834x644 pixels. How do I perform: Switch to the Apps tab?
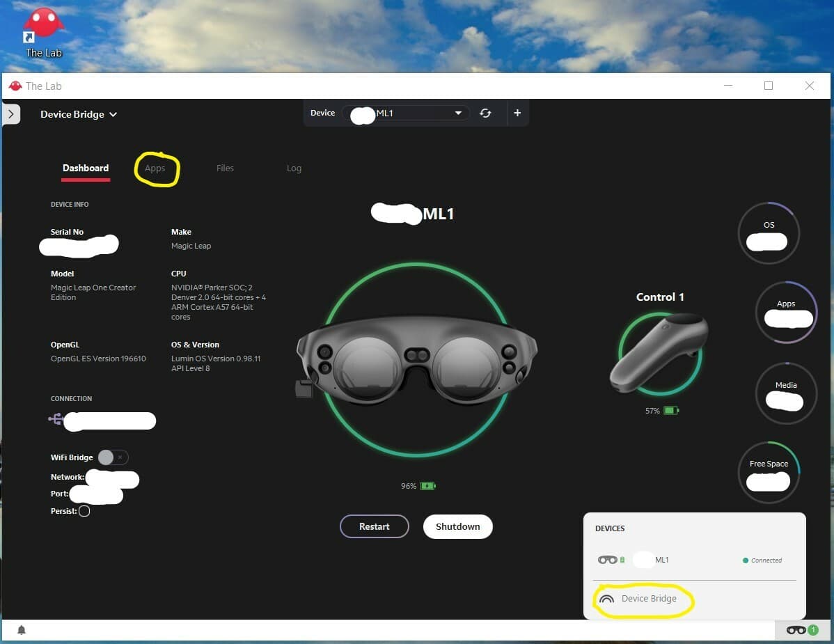click(155, 168)
